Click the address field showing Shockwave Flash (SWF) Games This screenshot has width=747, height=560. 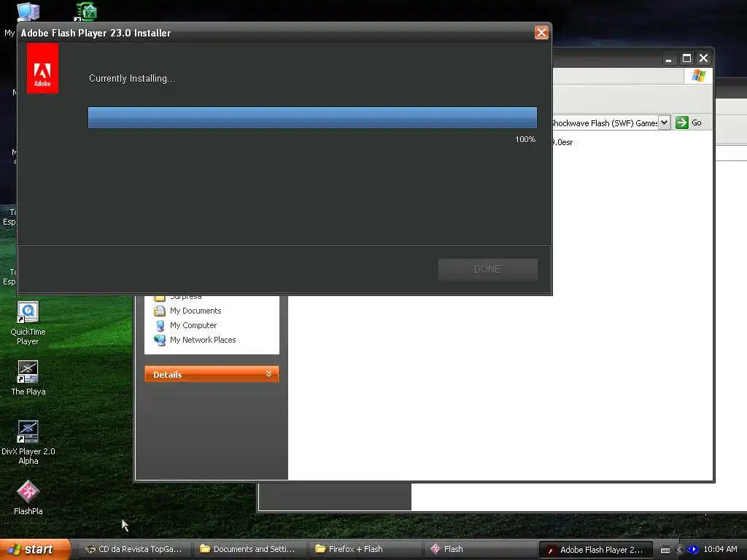pyautogui.click(x=605, y=122)
